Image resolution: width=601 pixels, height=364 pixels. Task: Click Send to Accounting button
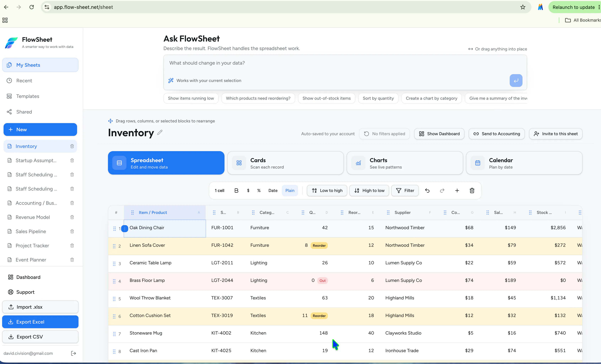coord(497,134)
